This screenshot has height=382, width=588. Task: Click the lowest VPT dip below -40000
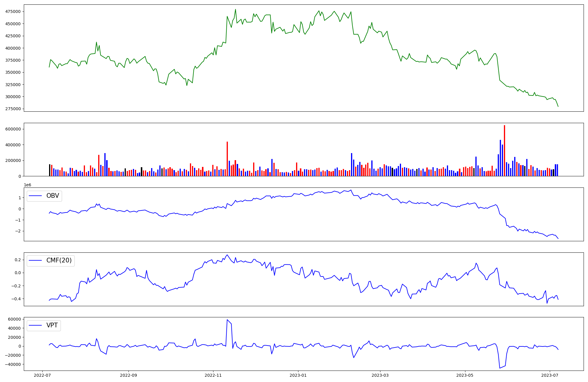[500, 368]
